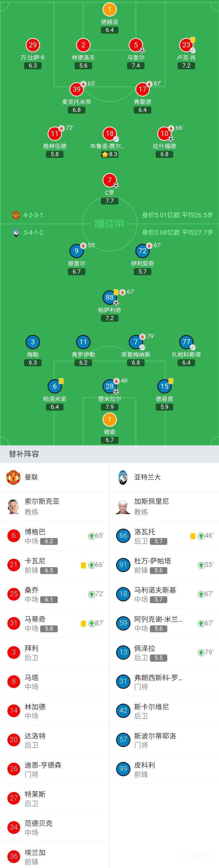
Task: Open 布鲁诺-费尔南德斯's number 18 player badge
Action: click(109, 134)
